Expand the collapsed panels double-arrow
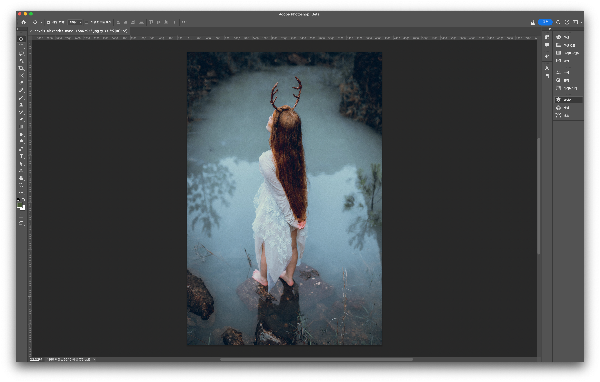This screenshot has height=382, width=600. coord(549,29)
